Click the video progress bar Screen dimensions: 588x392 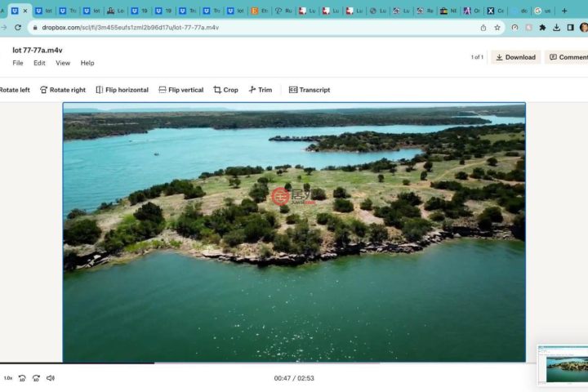245,363
